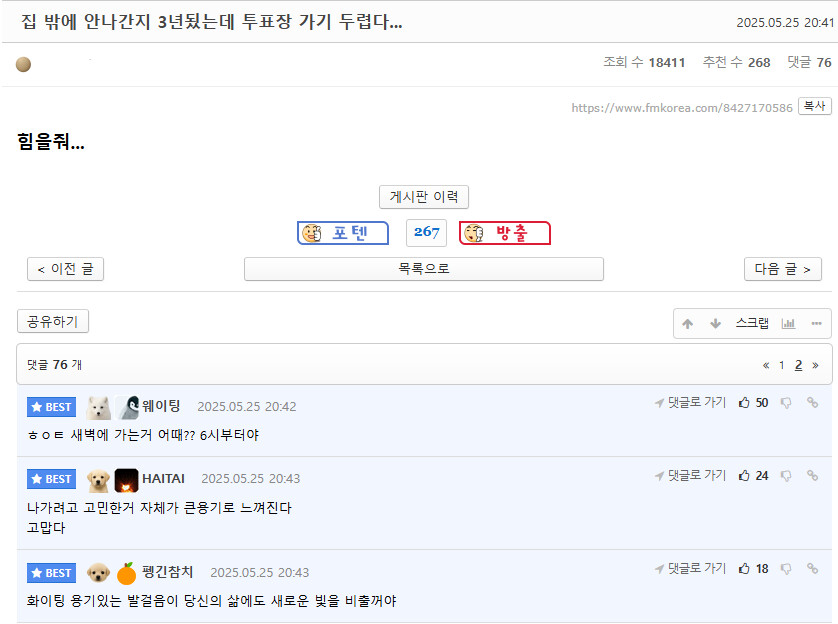Open the three-dot more options menu
Viewport: 838px width, 624px height.
(816, 324)
